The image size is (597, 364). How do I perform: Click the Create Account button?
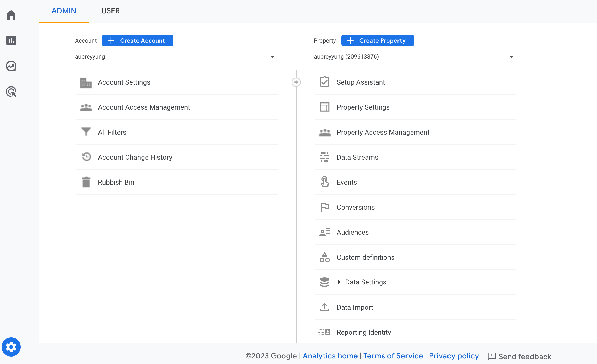point(138,40)
